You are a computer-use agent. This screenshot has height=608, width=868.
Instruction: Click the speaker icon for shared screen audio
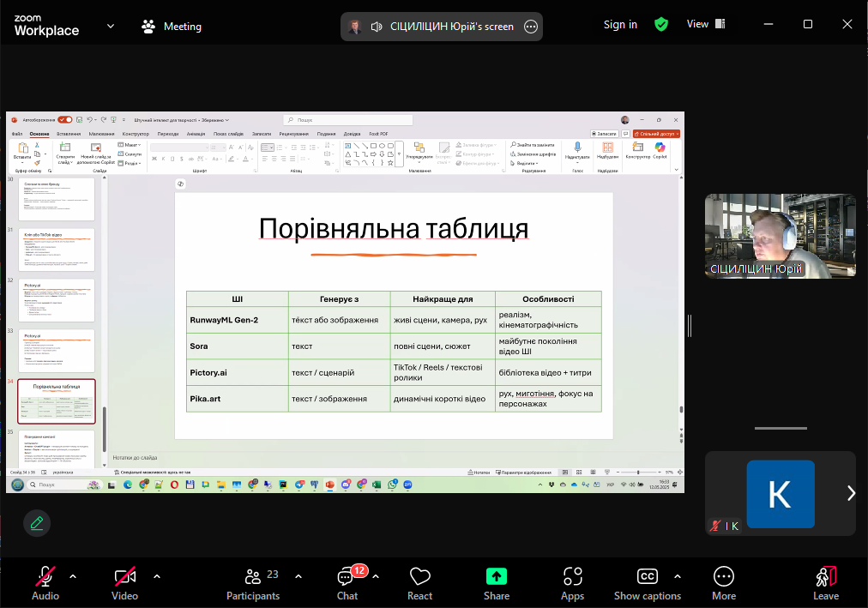[x=377, y=27]
